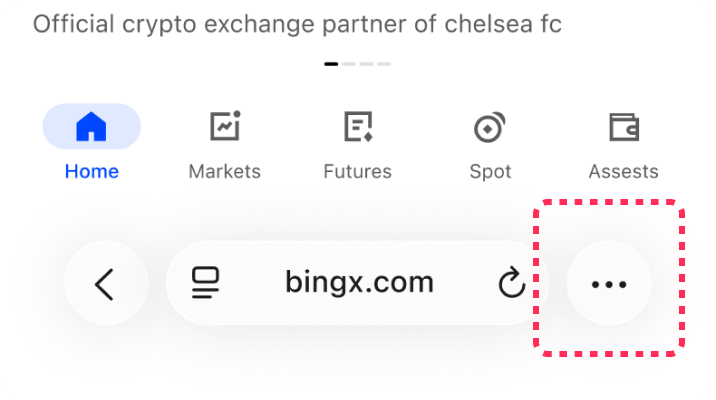This screenshot has height=400, width=716.
Task: Select the Futures document icon
Action: click(357, 127)
